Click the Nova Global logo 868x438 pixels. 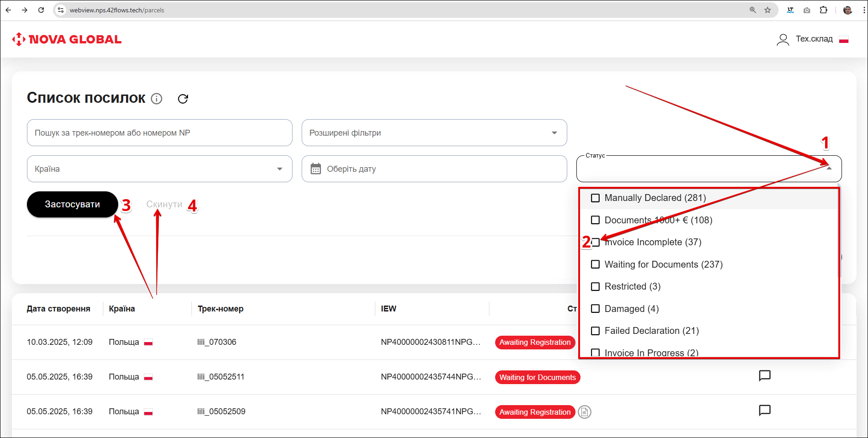pyautogui.click(x=67, y=39)
